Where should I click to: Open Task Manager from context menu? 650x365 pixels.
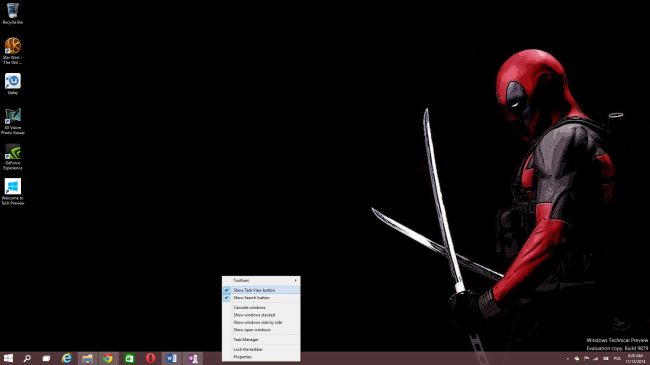click(x=261, y=340)
